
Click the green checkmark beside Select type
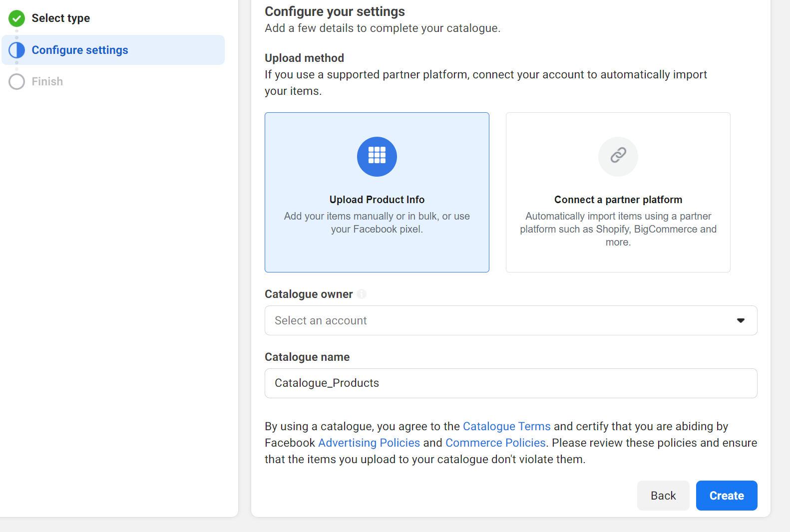[16, 18]
